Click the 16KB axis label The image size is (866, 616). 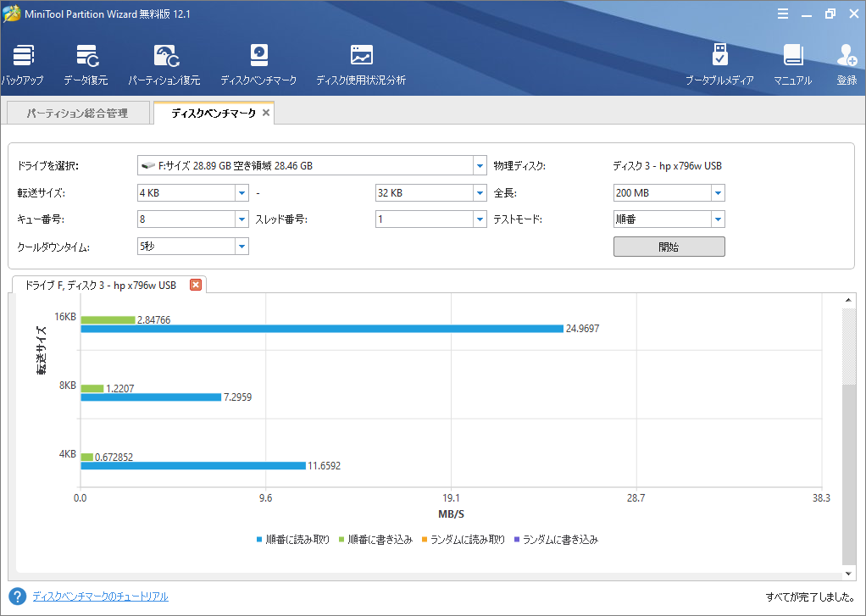pos(65,317)
